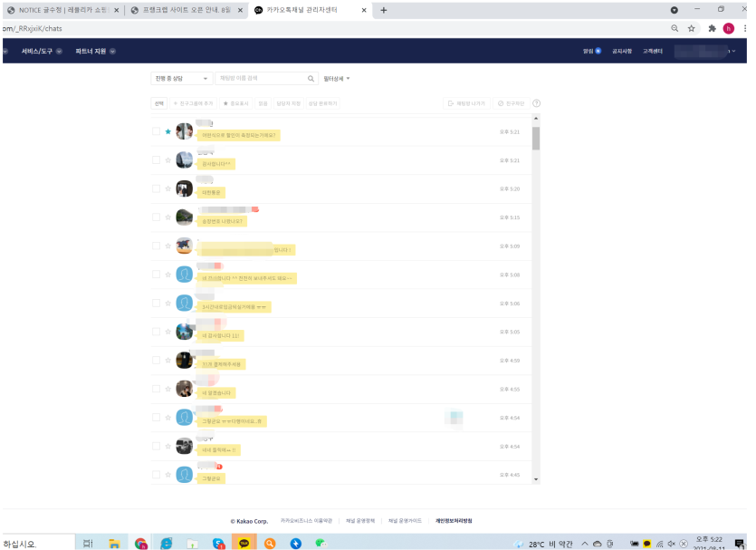Open the 파트너 지원 menu
The image size is (756, 550).
(91, 51)
